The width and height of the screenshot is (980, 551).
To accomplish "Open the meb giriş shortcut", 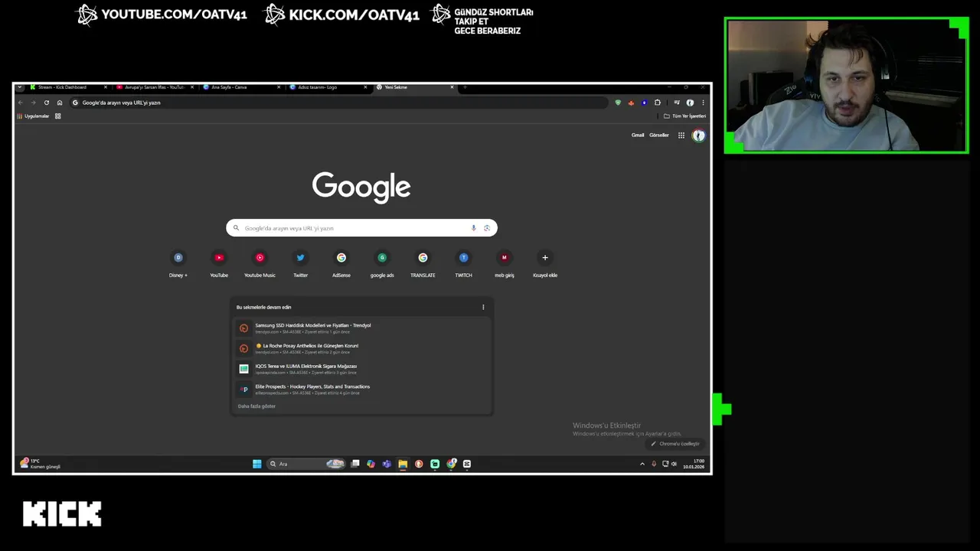I will pyautogui.click(x=505, y=264).
